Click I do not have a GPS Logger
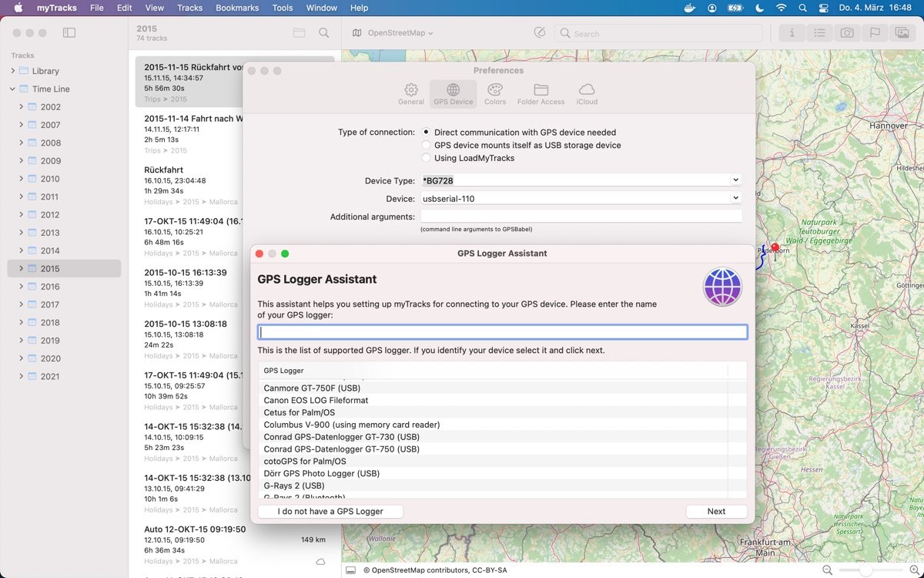This screenshot has height=578, width=924. (330, 511)
